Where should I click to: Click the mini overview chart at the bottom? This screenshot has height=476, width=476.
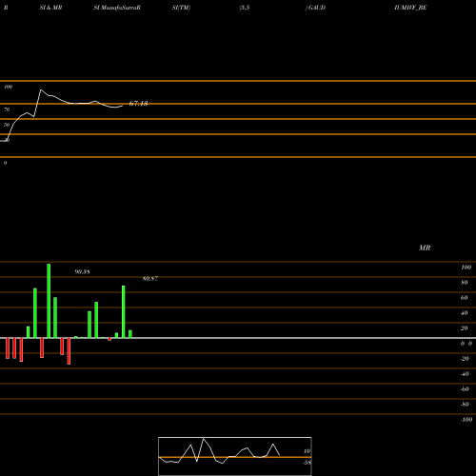(235, 456)
